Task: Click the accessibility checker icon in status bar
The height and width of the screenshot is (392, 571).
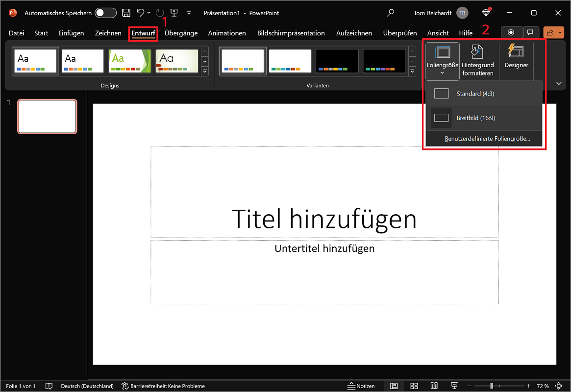Action: click(125, 386)
